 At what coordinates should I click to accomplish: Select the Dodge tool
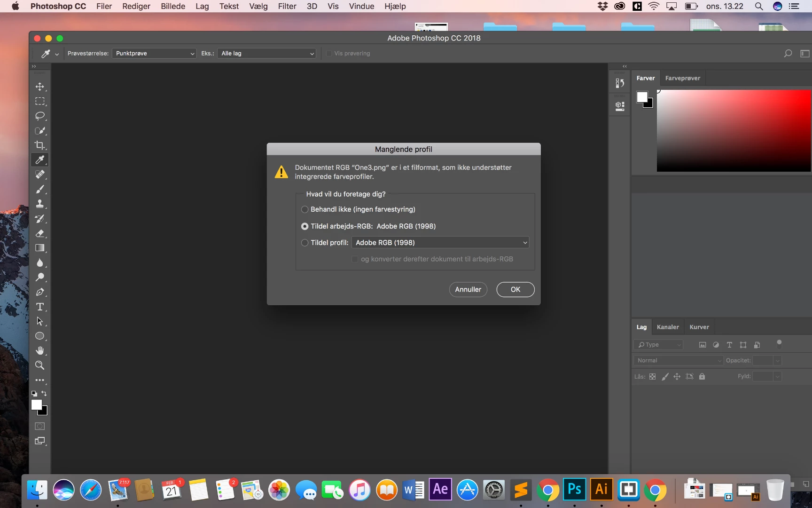(x=40, y=277)
